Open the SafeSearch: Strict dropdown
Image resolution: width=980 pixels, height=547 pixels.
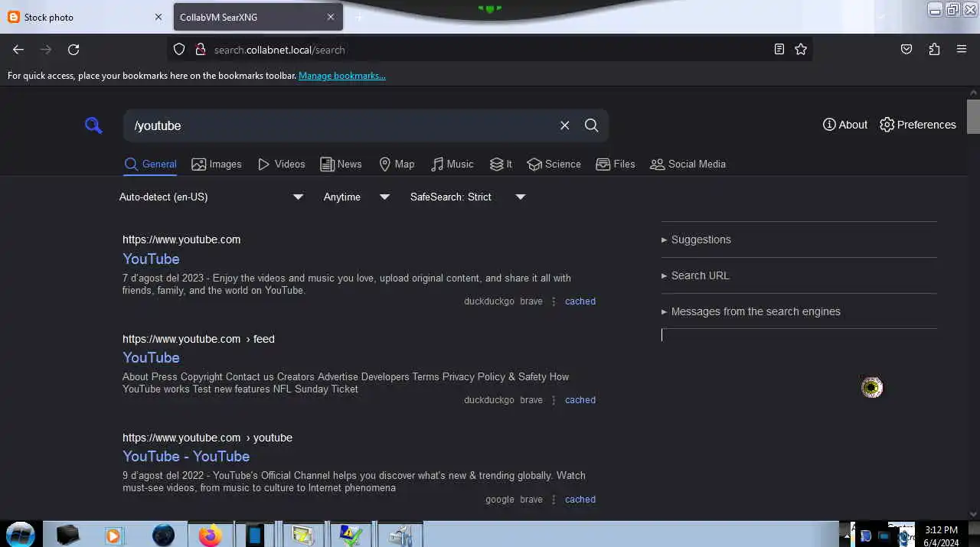[x=468, y=197]
